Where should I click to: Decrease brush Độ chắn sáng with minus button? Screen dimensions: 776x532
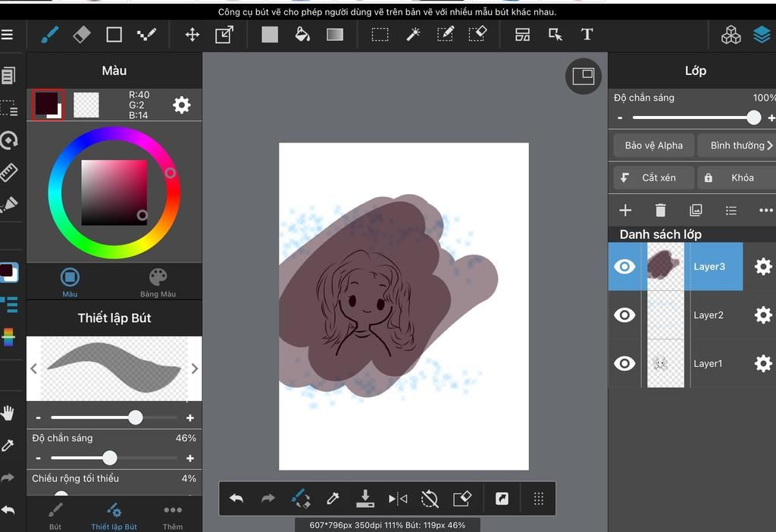pos(38,458)
